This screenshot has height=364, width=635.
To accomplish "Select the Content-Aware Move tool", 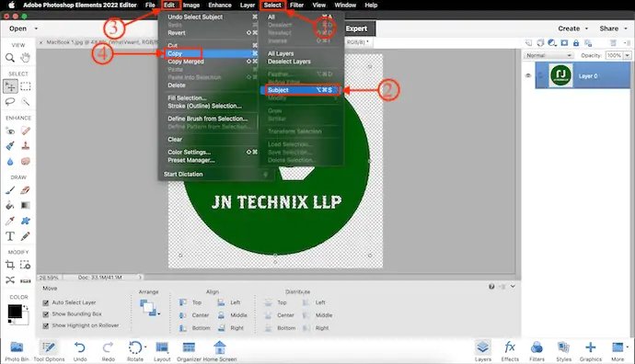I will point(10,279).
